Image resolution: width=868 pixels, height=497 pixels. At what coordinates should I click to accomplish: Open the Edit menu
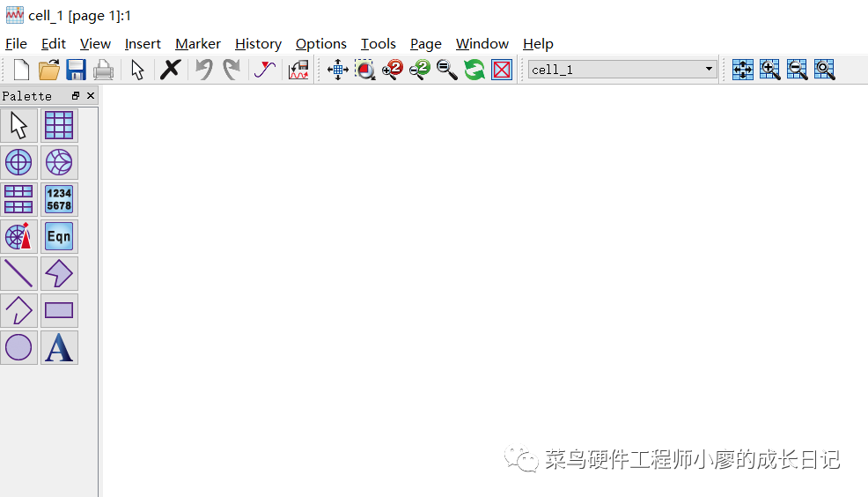[x=53, y=44]
